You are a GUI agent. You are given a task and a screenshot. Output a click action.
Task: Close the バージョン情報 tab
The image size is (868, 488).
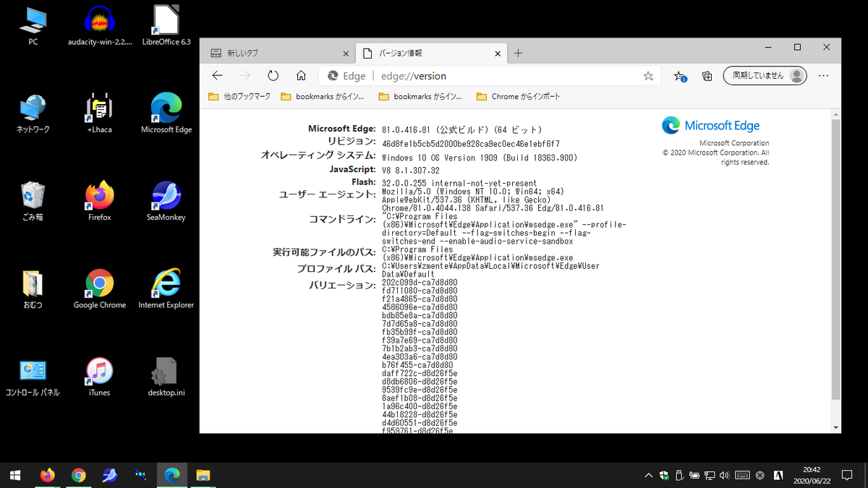tap(498, 53)
